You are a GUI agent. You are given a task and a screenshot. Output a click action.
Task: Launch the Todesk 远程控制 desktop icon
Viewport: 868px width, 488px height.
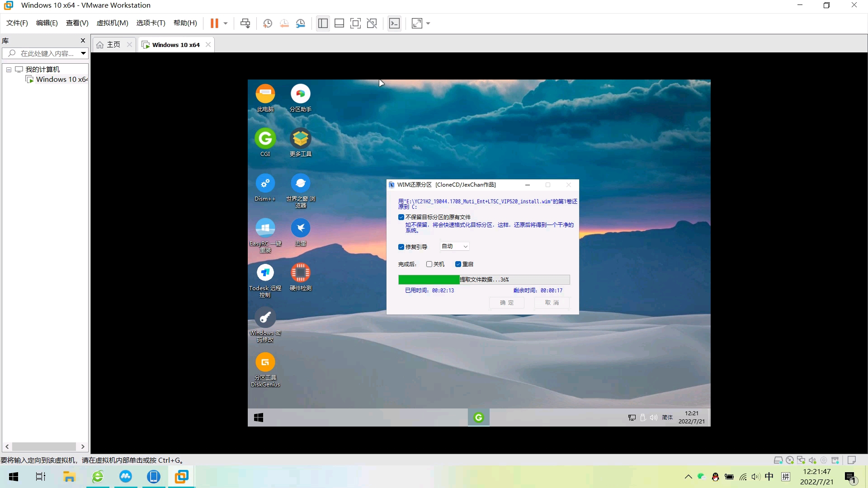click(x=265, y=280)
